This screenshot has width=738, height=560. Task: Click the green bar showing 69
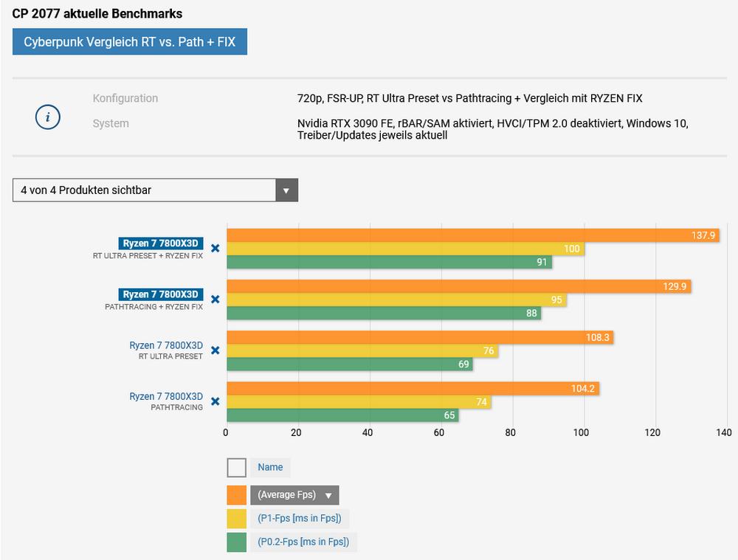click(x=350, y=364)
